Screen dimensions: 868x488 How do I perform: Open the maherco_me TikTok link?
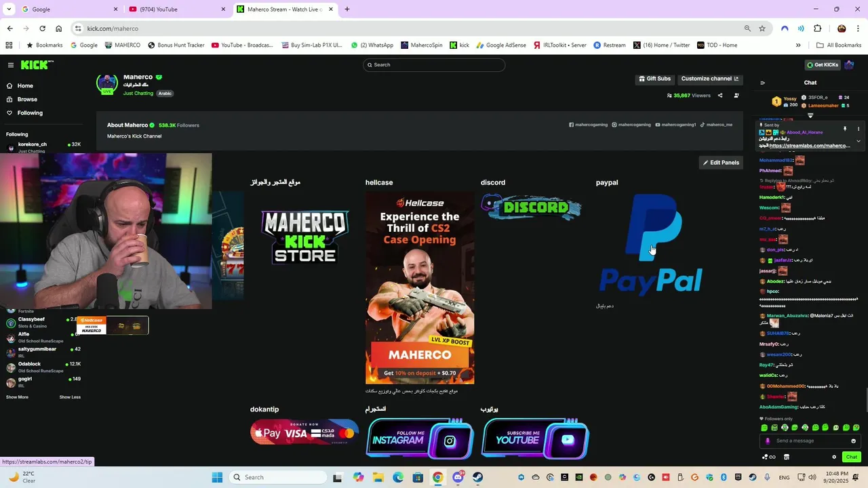point(717,125)
